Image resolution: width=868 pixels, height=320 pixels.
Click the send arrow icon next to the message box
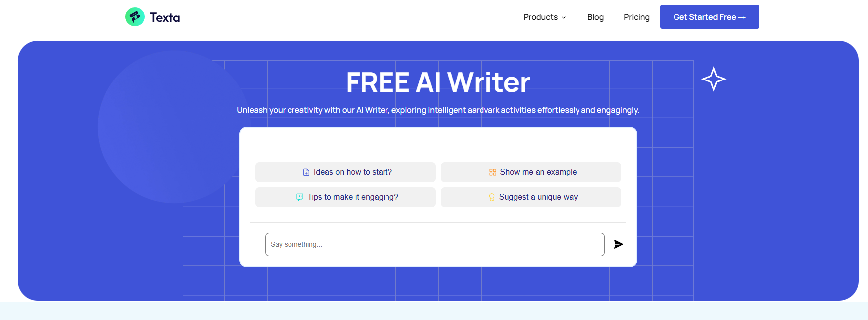coord(618,244)
